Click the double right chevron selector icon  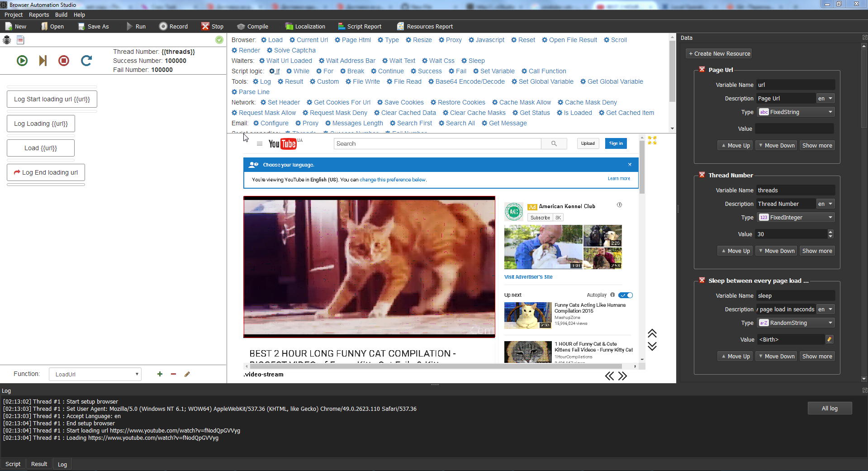point(623,376)
